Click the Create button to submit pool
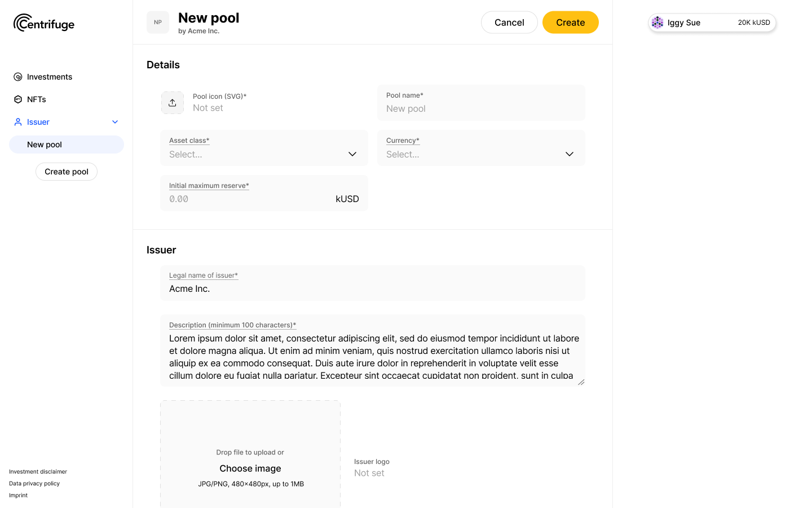812x508 pixels. click(570, 22)
